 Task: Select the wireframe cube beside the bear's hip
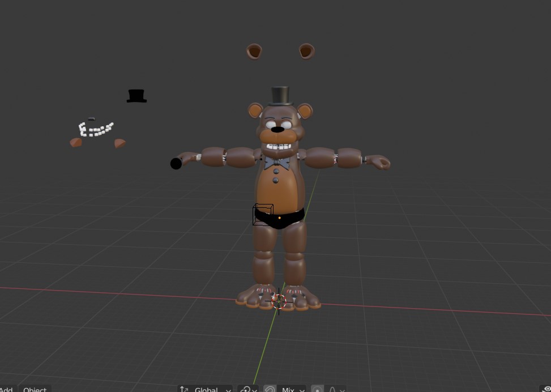(263, 215)
